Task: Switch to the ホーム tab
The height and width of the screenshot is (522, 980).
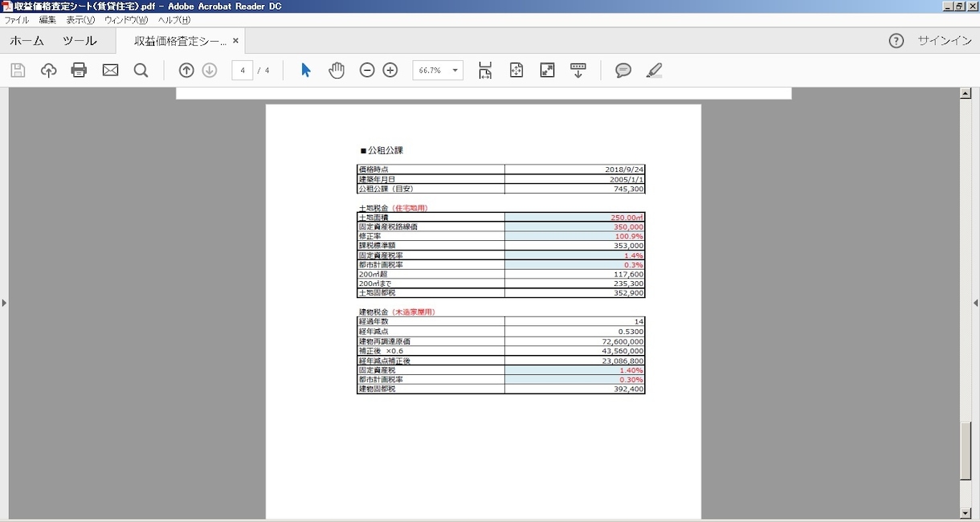Action: pos(27,41)
